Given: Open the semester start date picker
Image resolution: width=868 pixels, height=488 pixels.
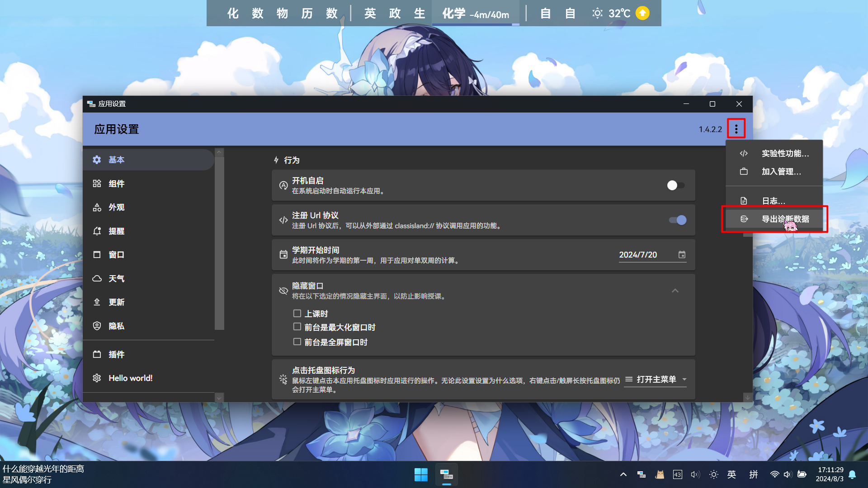Looking at the screenshot, I should tap(682, 254).
